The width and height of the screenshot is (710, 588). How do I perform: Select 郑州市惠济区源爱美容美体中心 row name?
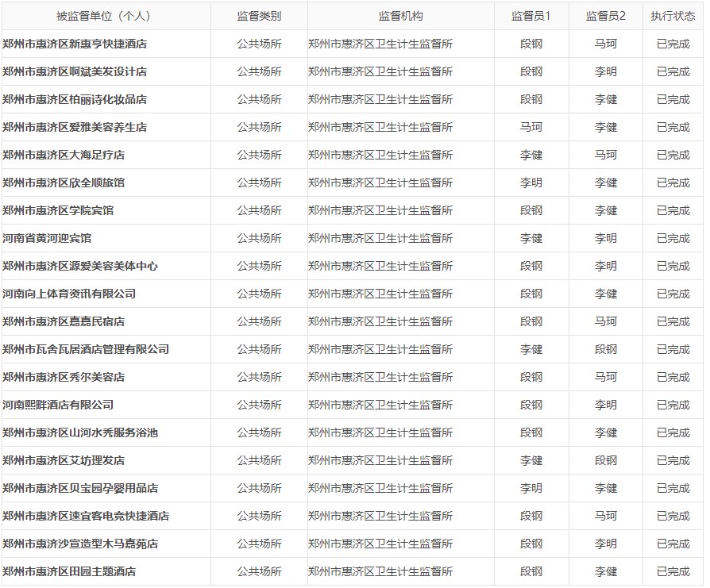(80, 266)
